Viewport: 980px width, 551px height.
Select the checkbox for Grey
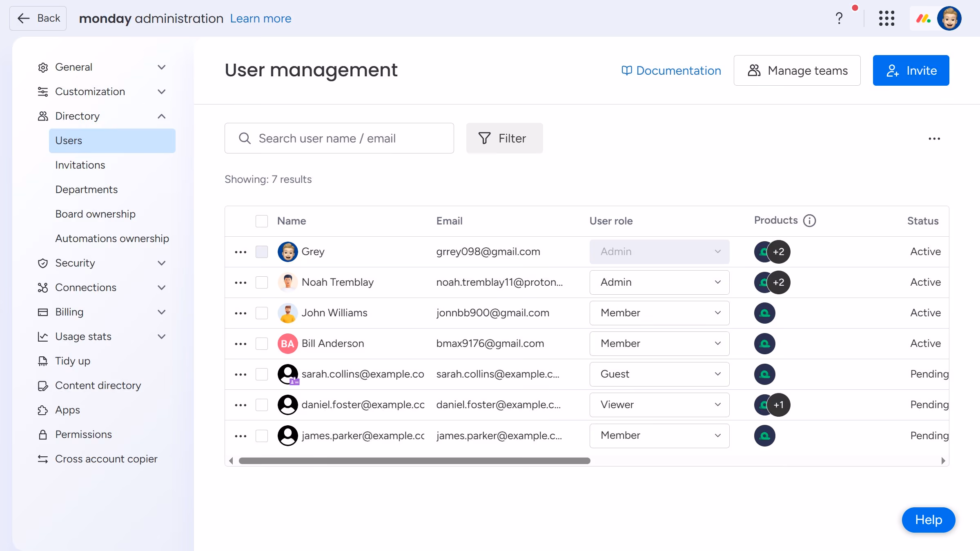(262, 252)
